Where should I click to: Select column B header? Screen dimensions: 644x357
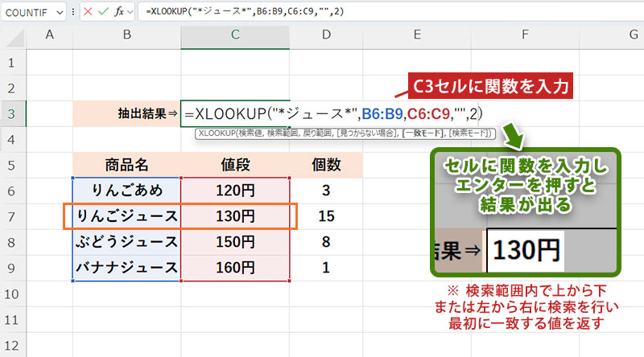127,35
